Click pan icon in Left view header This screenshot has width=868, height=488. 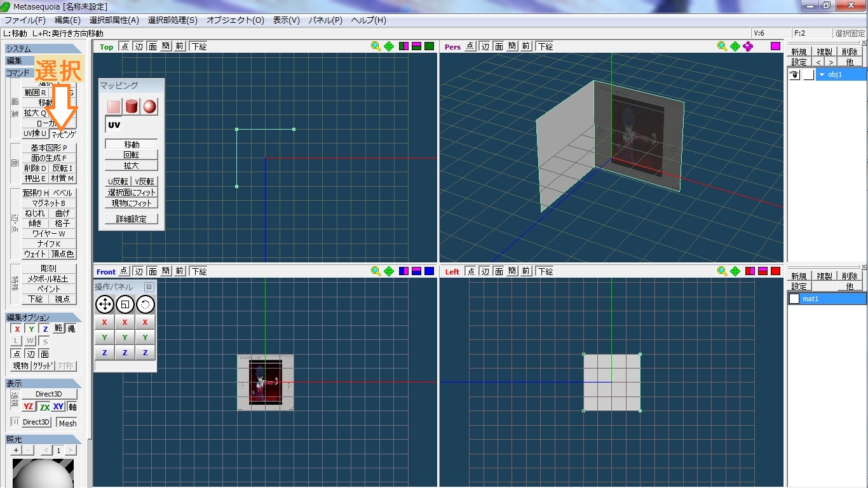click(735, 271)
